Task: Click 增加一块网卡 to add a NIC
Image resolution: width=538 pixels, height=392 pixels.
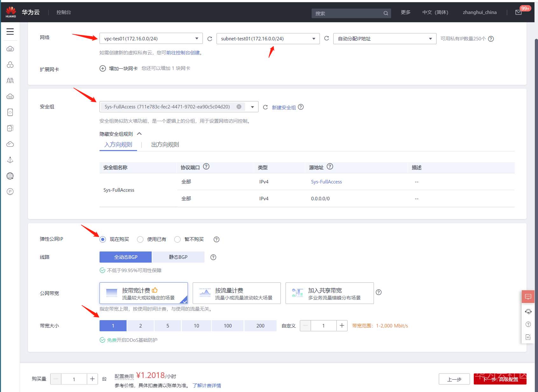Action: point(119,68)
